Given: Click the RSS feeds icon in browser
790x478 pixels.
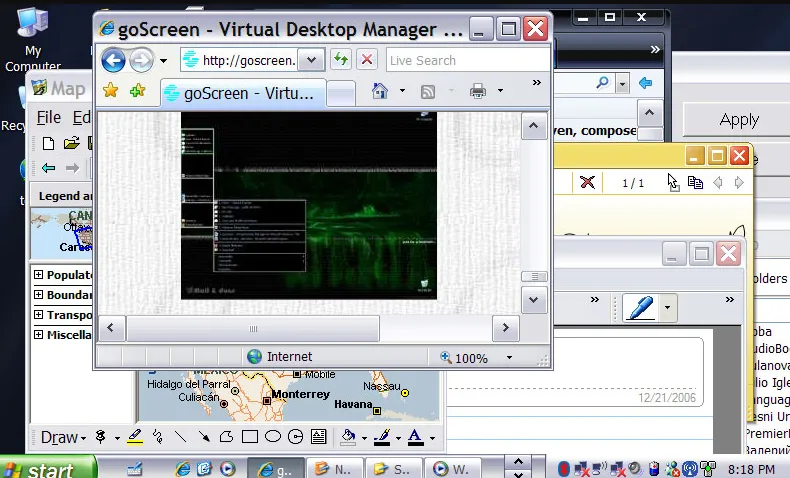Looking at the screenshot, I should 428,92.
